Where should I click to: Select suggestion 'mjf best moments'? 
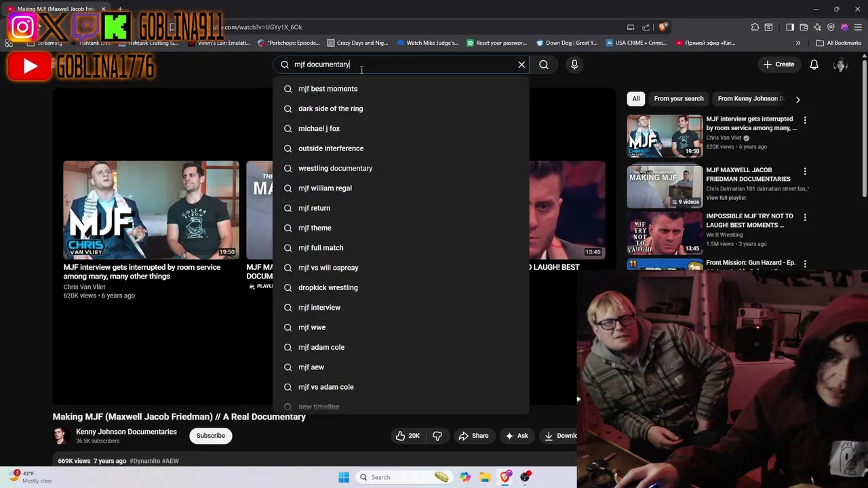401,89
